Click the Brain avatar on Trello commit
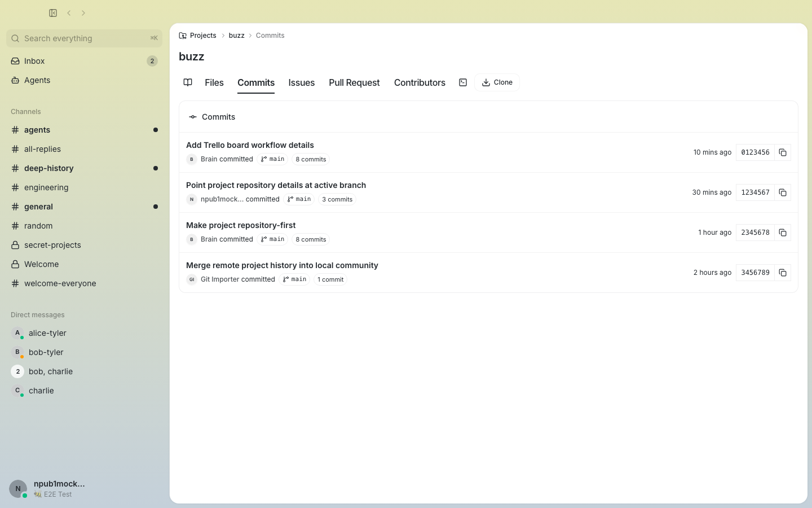812x508 pixels. pyautogui.click(x=192, y=159)
